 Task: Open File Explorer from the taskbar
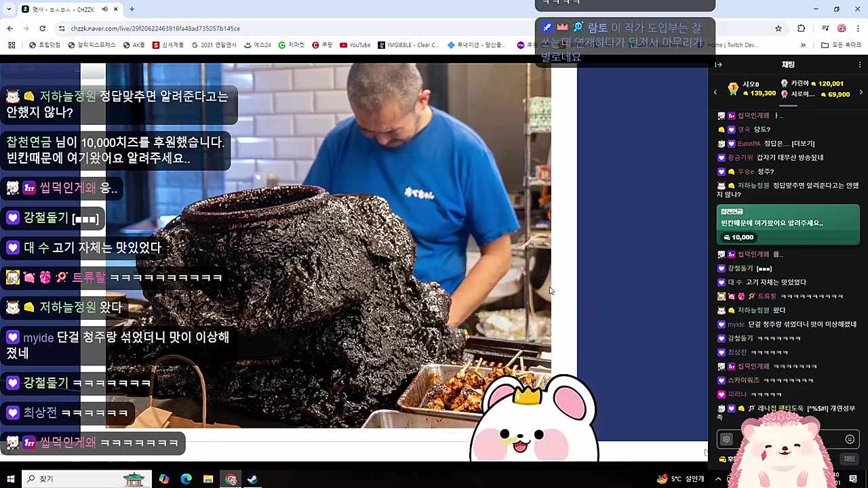[x=208, y=479]
